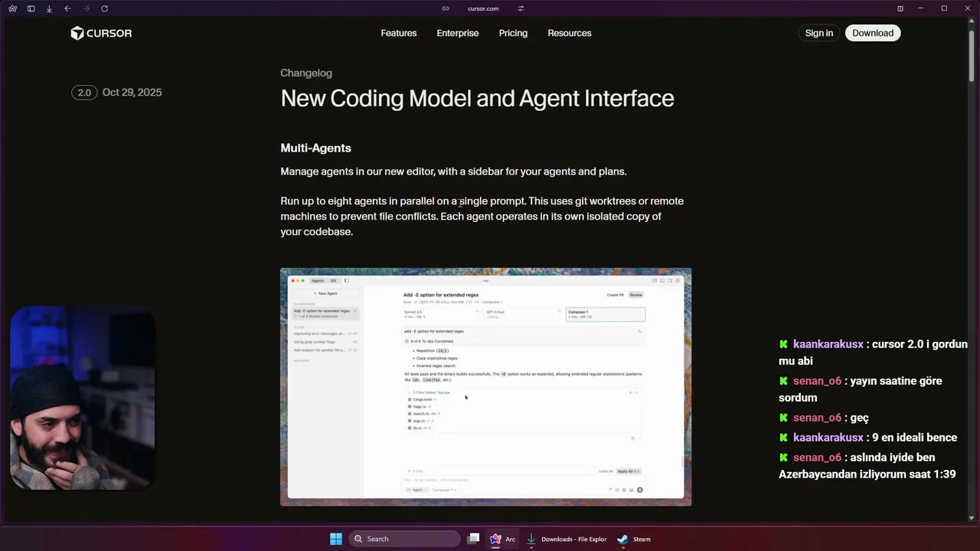The height and width of the screenshot is (551, 980).
Task: Open the Windows Start menu
Action: tap(336, 539)
